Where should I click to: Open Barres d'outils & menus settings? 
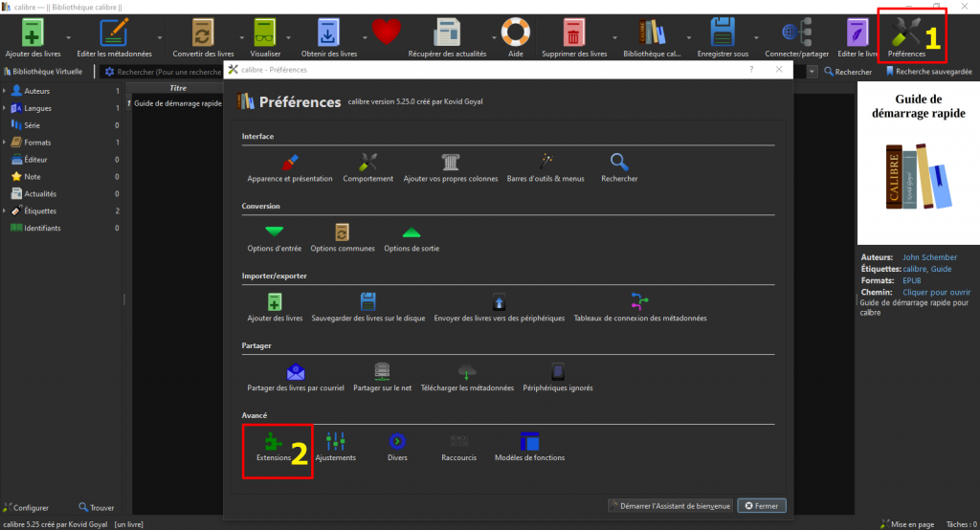(x=545, y=167)
